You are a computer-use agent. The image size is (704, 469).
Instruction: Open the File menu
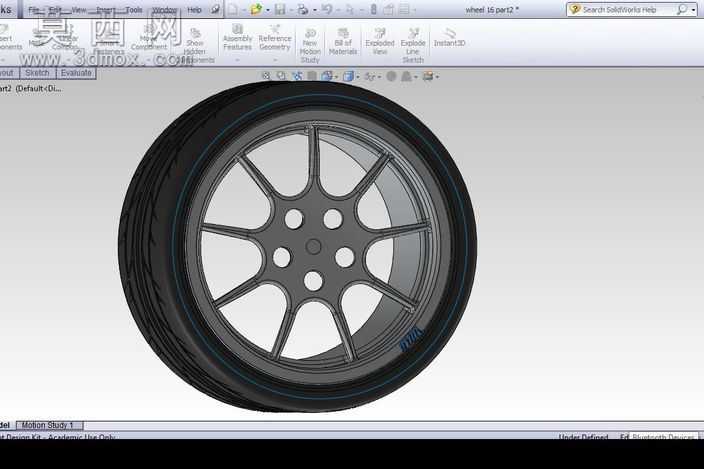(x=34, y=9)
